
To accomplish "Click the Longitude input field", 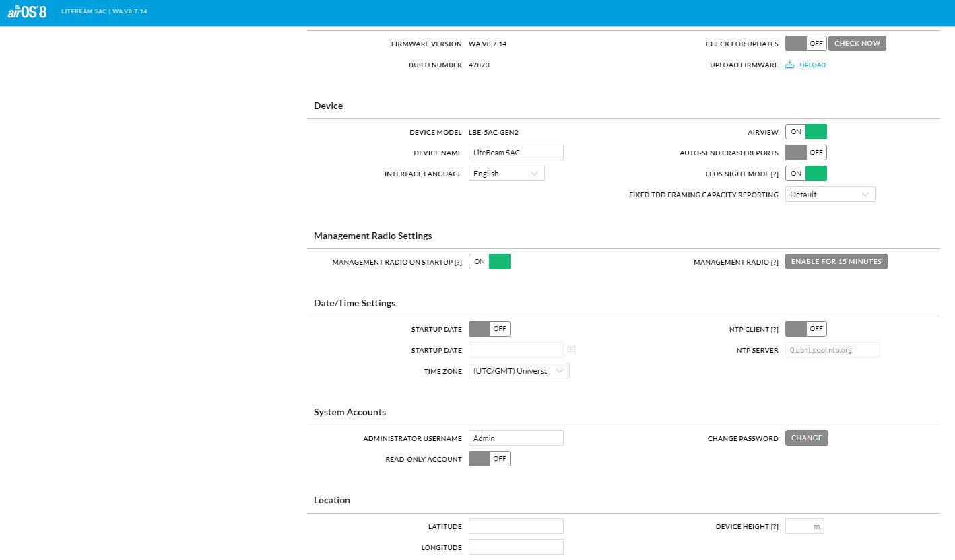I will click(516, 547).
